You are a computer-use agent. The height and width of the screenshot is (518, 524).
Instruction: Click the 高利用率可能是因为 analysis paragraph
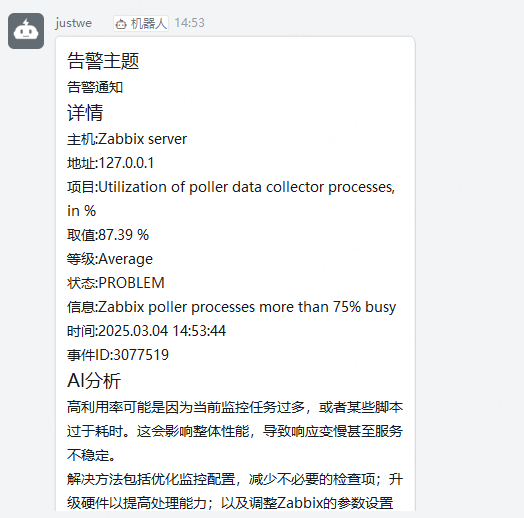(235, 431)
